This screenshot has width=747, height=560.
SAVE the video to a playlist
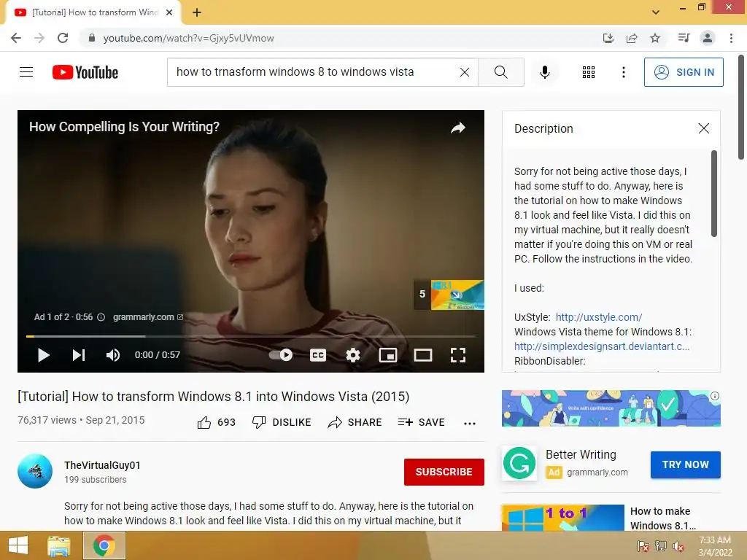(x=421, y=422)
